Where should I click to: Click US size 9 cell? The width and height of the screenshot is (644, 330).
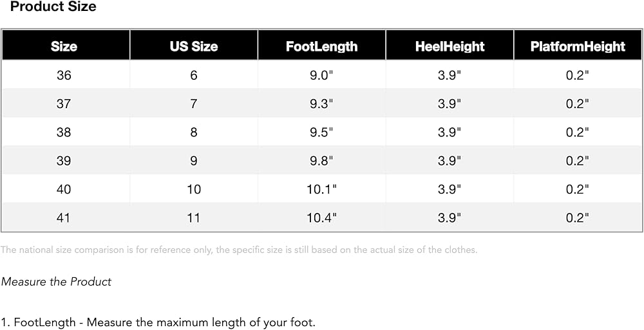(194, 161)
